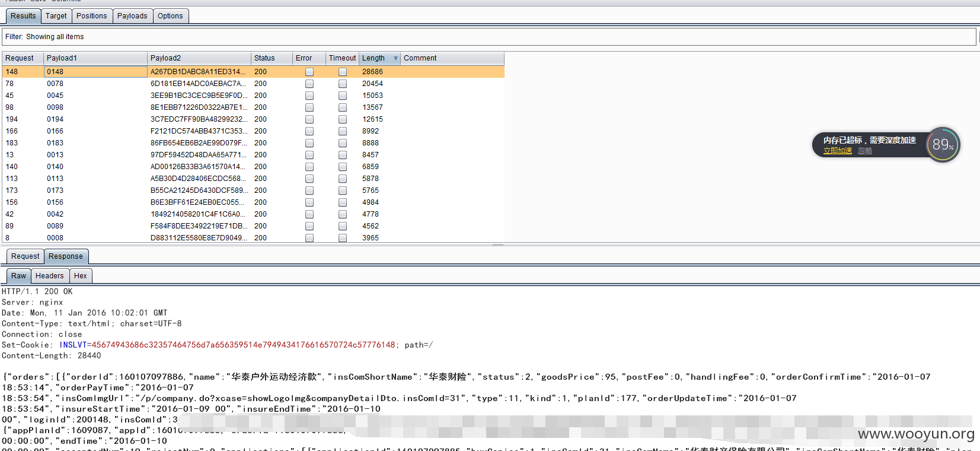
Task: Sort by the Error column header
Action: click(309, 58)
